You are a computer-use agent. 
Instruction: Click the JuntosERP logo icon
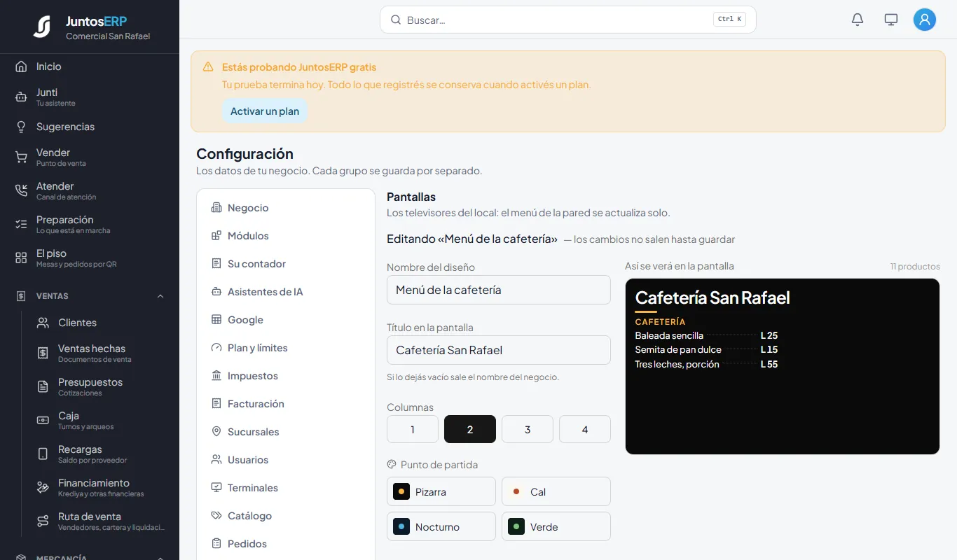click(42, 27)
